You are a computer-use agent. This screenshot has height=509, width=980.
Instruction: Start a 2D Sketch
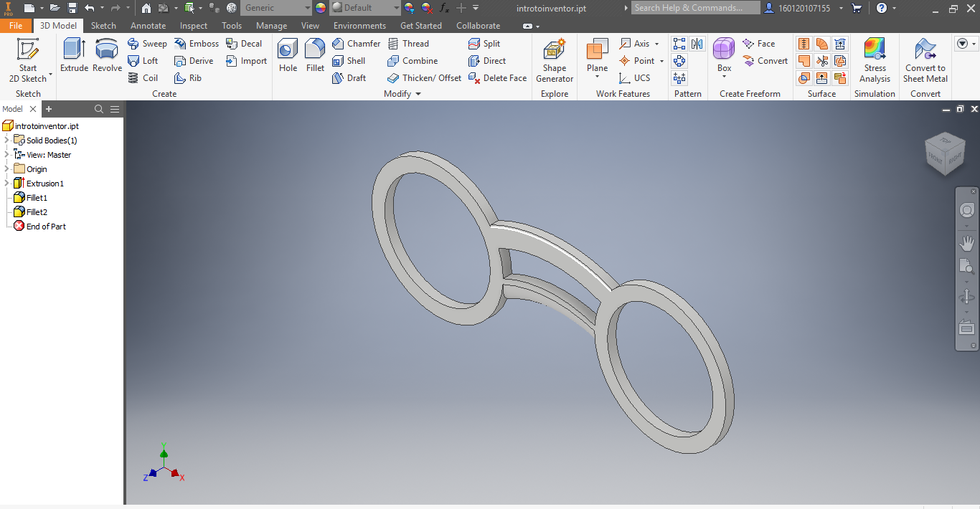(28, 60)
